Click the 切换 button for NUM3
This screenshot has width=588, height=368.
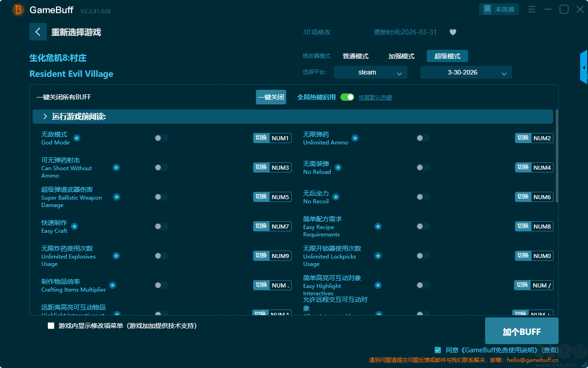(x=261, y=167)
